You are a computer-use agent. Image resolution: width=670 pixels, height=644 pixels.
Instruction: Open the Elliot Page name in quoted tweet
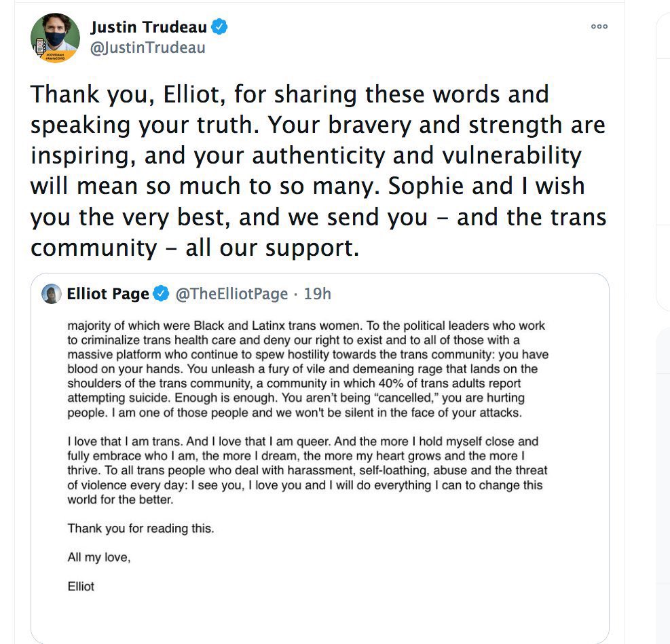(107, 294)
